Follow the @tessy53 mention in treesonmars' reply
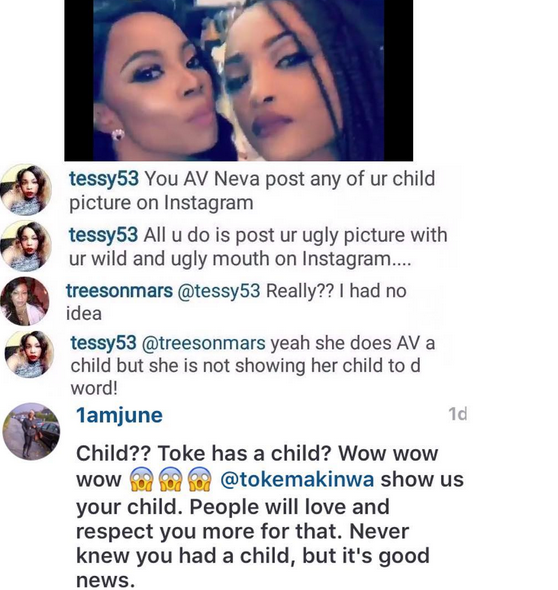 tap(219, 291)
